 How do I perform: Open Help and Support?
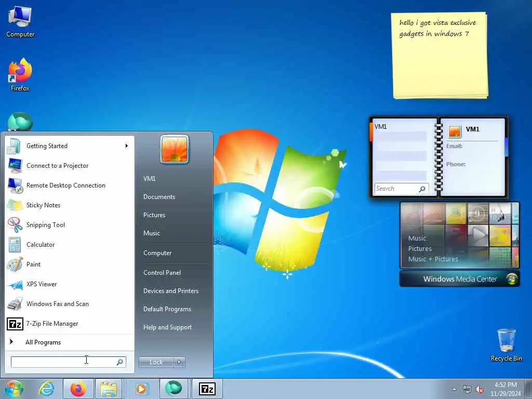point(167,327)
